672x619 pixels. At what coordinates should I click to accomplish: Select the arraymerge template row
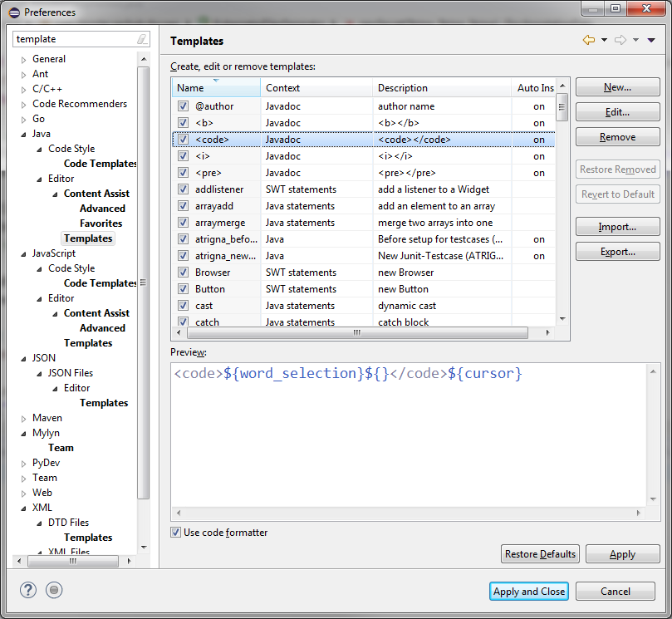[364, 223]
